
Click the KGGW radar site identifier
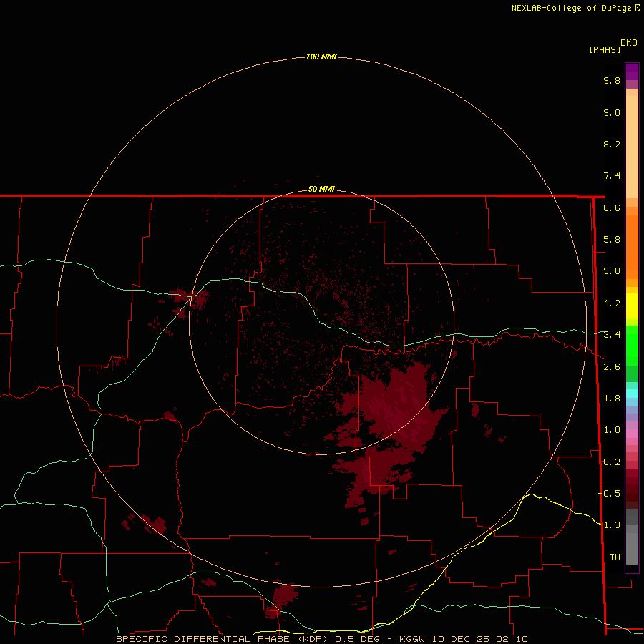[x=412, y=639]
